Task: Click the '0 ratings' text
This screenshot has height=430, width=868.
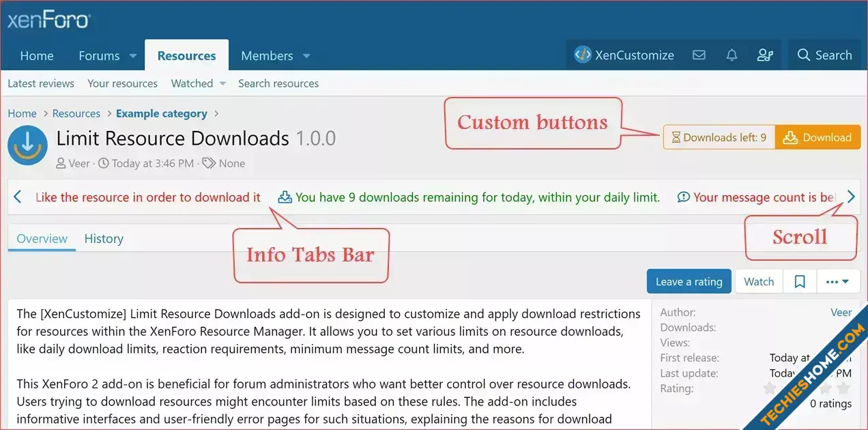Action: tap(830, 403)
